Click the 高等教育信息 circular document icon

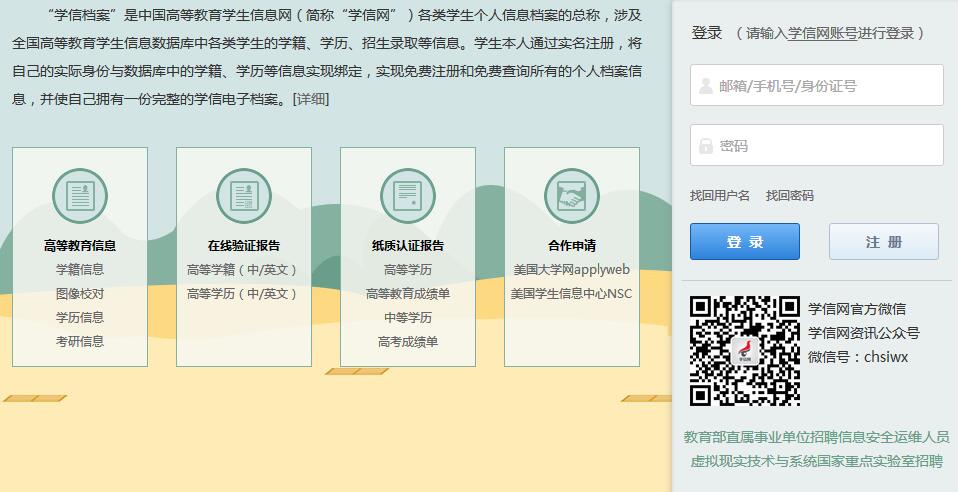[x=80, y=196]
